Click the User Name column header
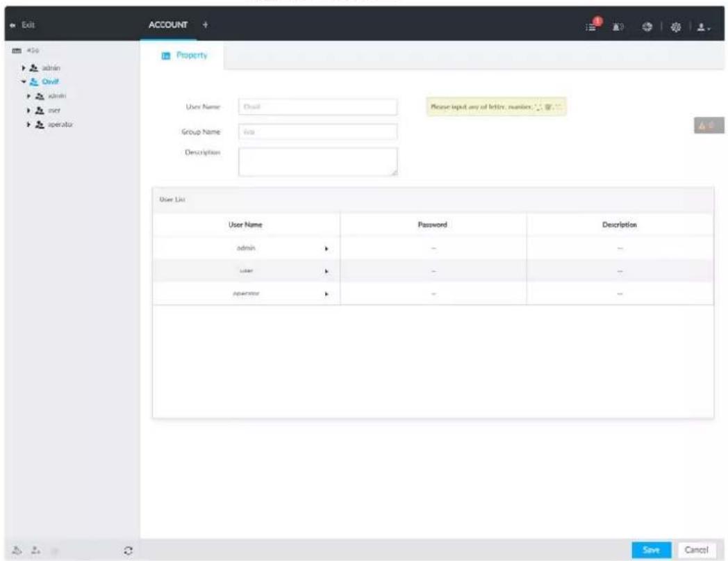Screen dimensions: 728x561 click(x=245, y=225)
